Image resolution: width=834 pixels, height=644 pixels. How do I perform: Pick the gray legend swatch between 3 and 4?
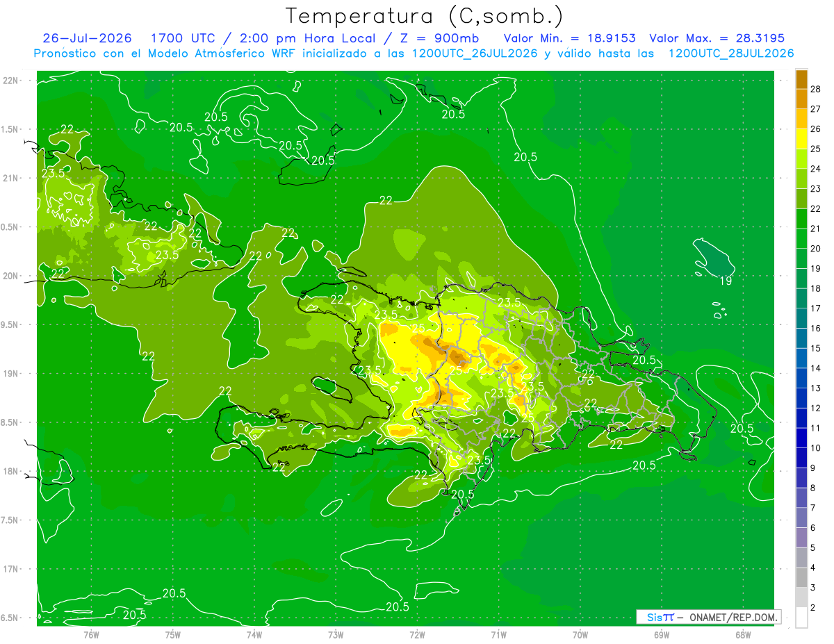pos(801,577)
